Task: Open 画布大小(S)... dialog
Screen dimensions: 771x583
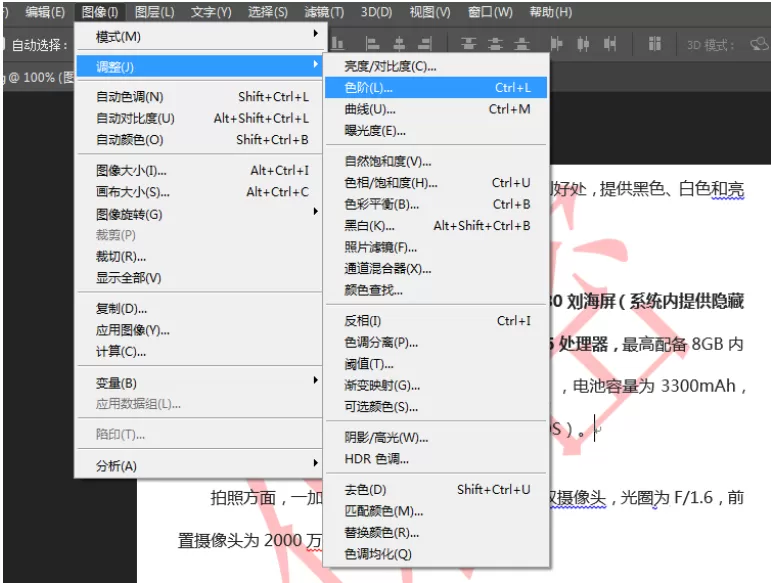Action: pyautogui.click(x=199, y=192)
